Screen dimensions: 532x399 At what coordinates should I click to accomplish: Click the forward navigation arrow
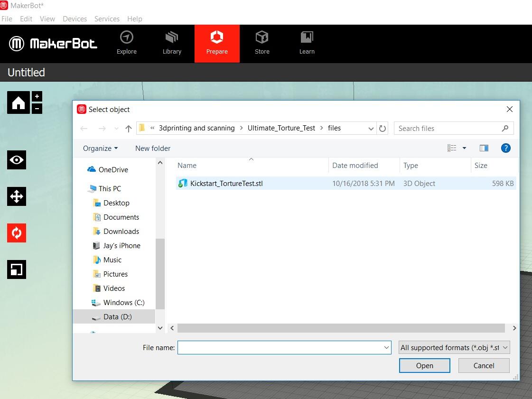[x=102, y=129]
